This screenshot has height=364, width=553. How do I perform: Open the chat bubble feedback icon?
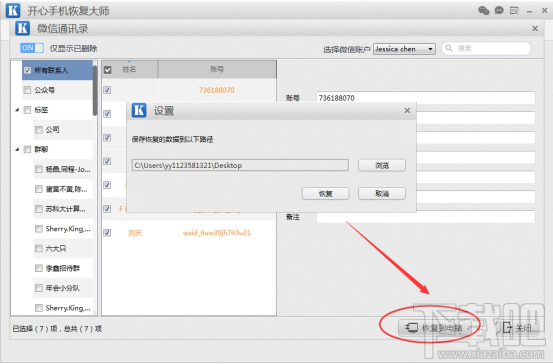point(499,11)
